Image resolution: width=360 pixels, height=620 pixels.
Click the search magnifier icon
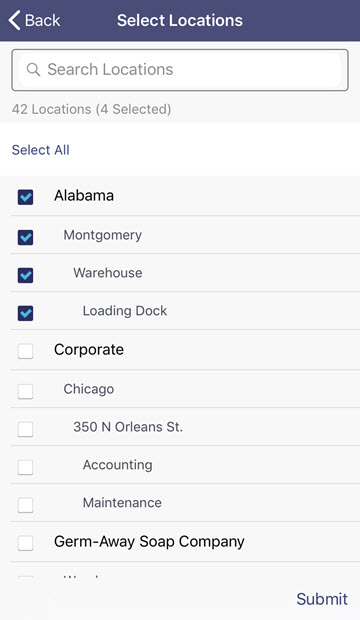pyautogui.click(x=33, y=70)
